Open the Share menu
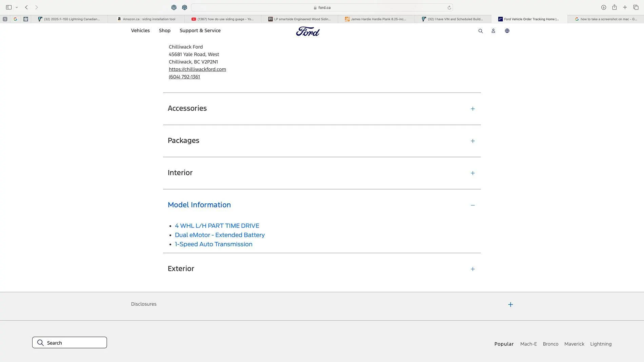This screenshot has width=644, height=362. 614,7
